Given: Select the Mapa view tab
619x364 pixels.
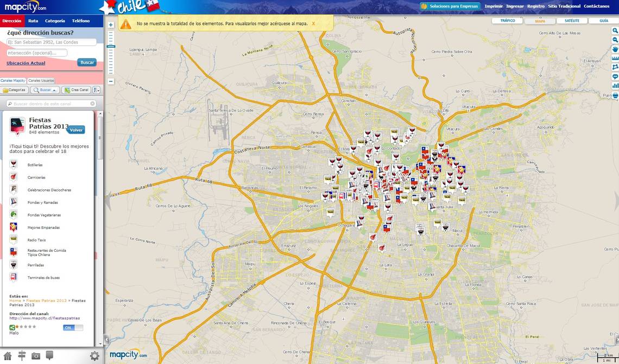Looking at the screenshot, I should pos(540,21).
